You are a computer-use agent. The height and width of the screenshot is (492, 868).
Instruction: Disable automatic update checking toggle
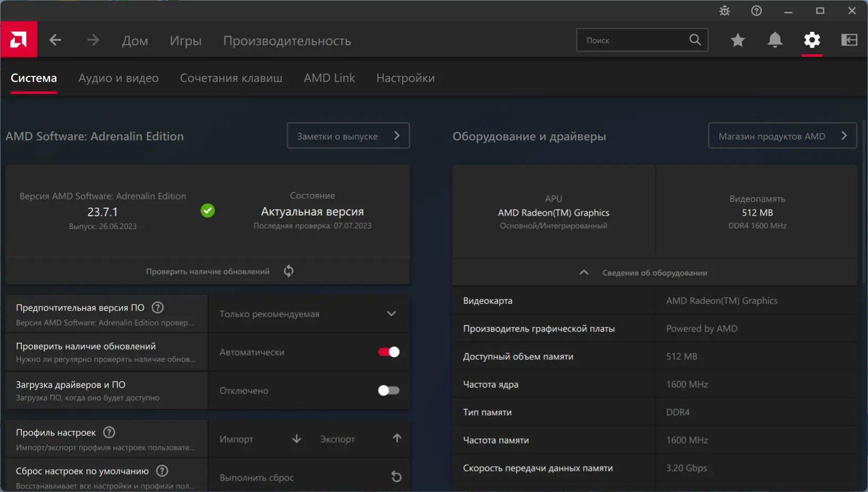pyautogui.click(x=389, y=352)
